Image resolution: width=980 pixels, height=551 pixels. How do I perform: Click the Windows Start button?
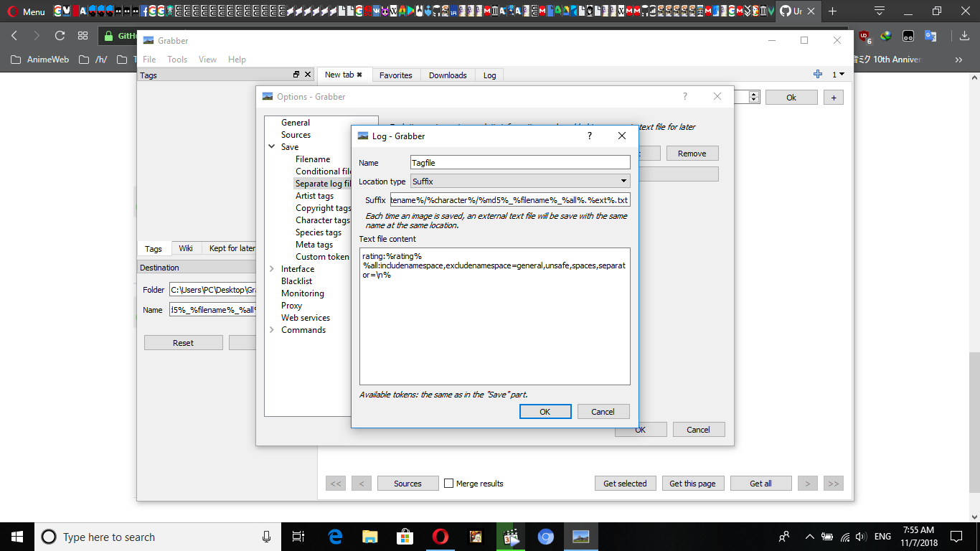pos(17,537)
